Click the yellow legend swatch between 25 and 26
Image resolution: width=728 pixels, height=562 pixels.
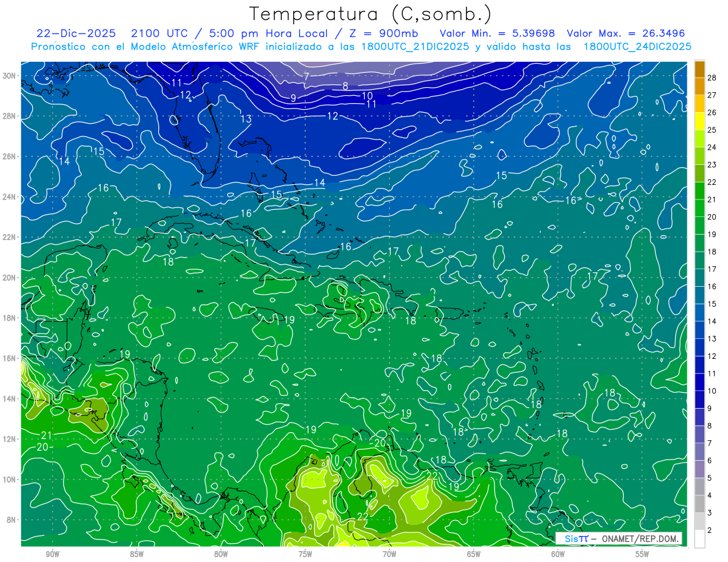pyautogui.click(x=700, y=121)
